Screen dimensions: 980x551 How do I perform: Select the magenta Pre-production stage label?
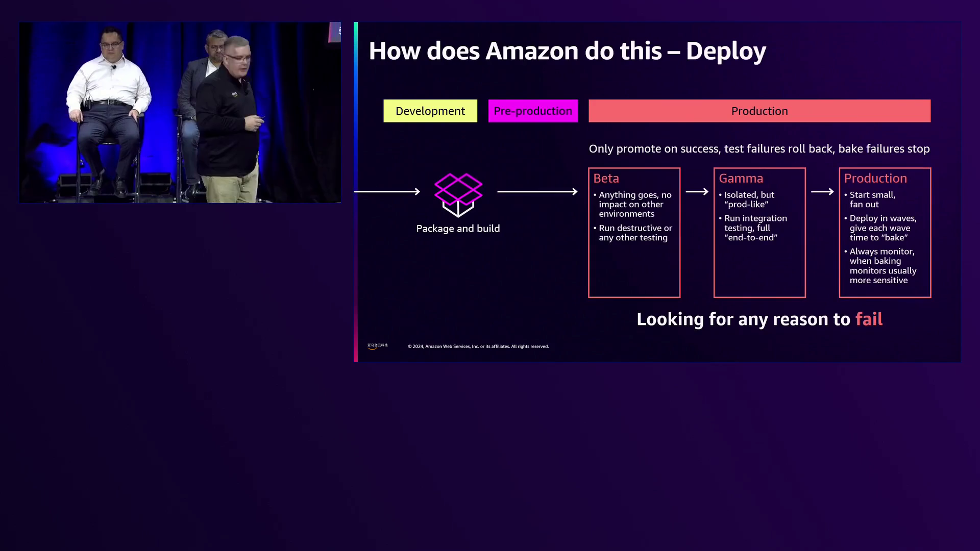point(533,111)
